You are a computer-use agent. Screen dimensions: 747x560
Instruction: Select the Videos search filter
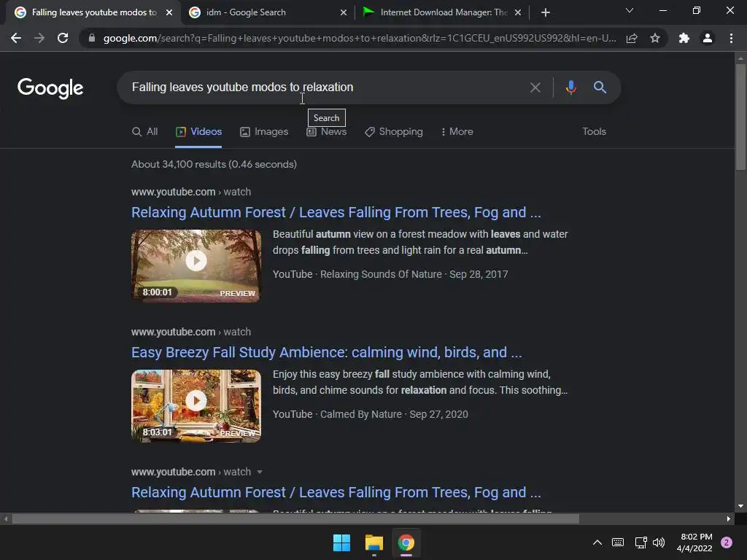point(198,131)
